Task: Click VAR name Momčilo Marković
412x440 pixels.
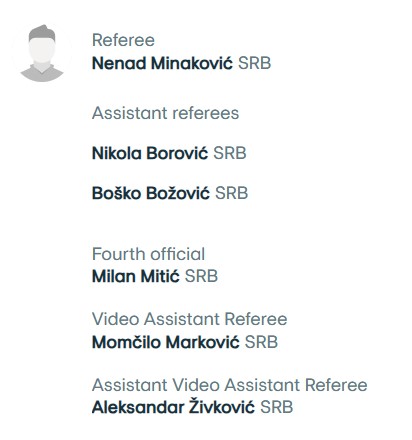Action: coord(166,342)
